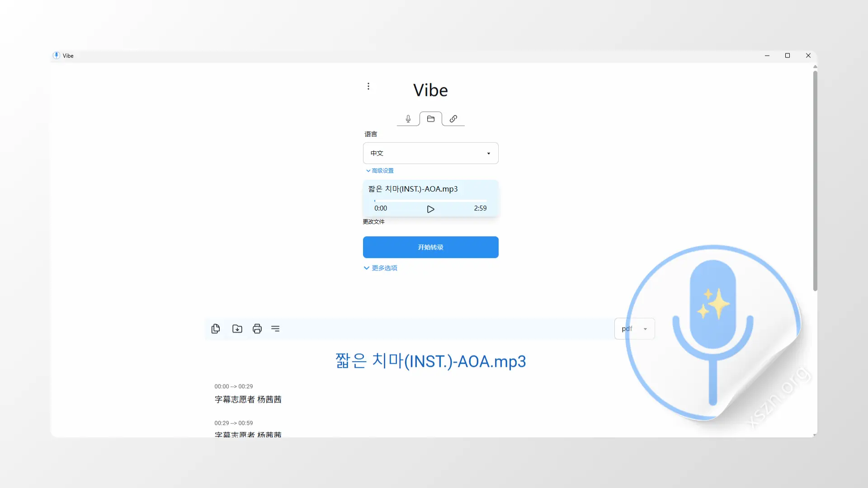
Task: Switch to the microphone recording tab
Action: [408, 119]
